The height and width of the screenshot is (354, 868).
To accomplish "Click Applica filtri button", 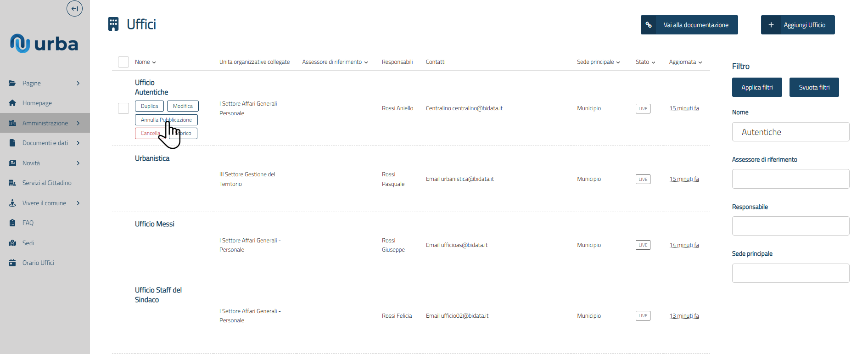I will pyautogui.click(x=757, y=87).
